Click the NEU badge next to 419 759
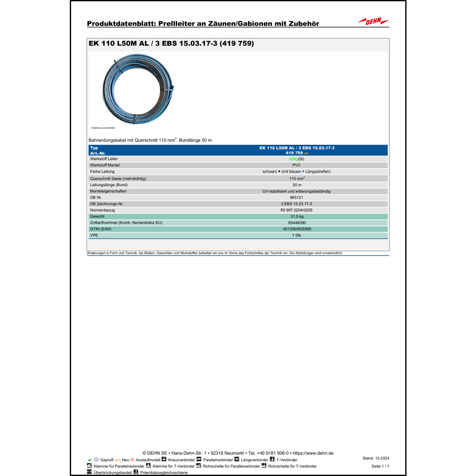This screenshot has width=476, height=476. pyautogui.click(x=306, y=153)
